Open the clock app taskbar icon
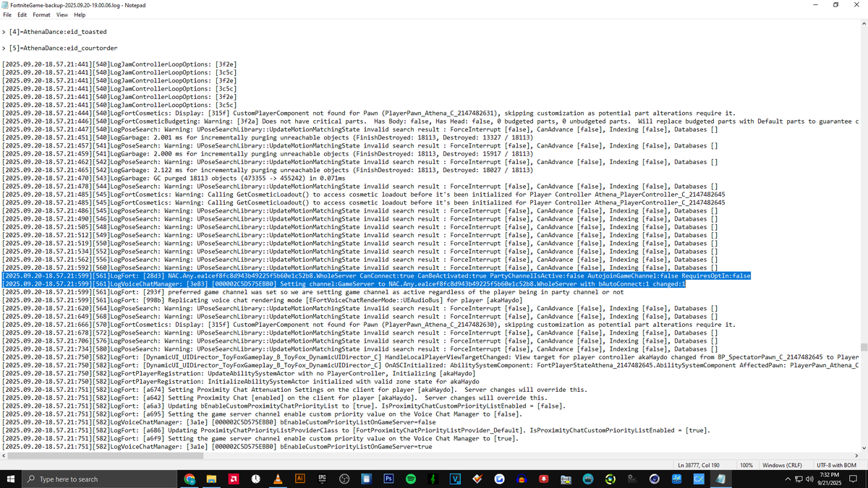The height and width of the screenshot is (488, 868). (256, 479)
